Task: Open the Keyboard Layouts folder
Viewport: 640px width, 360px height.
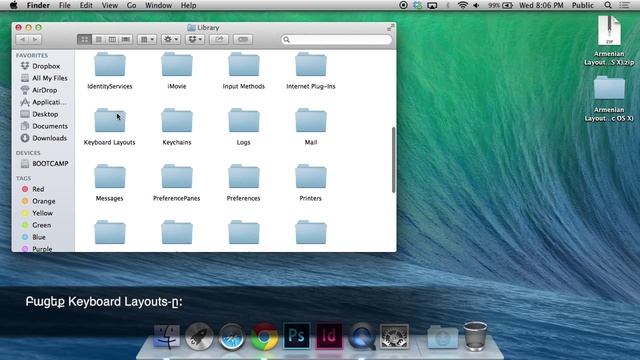Action: click(x=110, y=121)
